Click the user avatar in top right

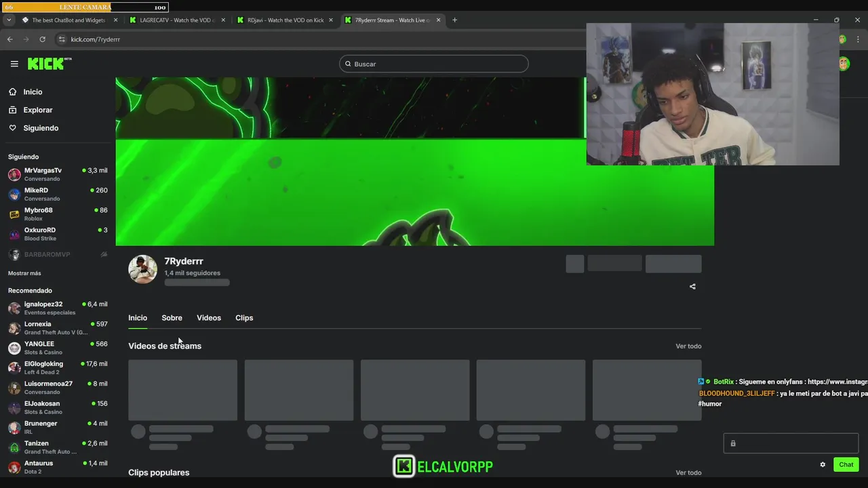click(844, 64)
